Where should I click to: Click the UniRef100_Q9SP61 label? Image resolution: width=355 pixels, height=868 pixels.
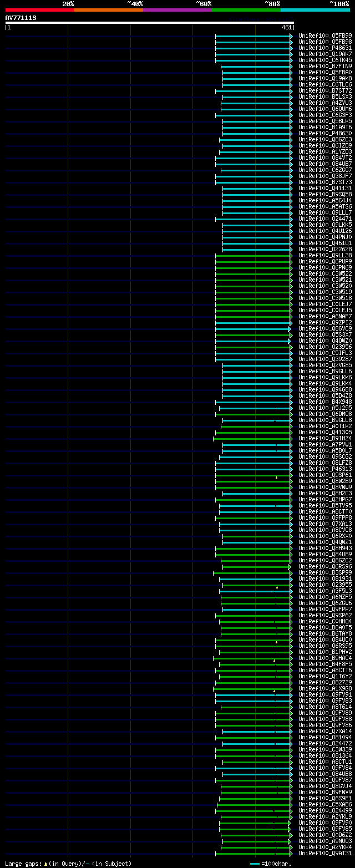[324, 475]
